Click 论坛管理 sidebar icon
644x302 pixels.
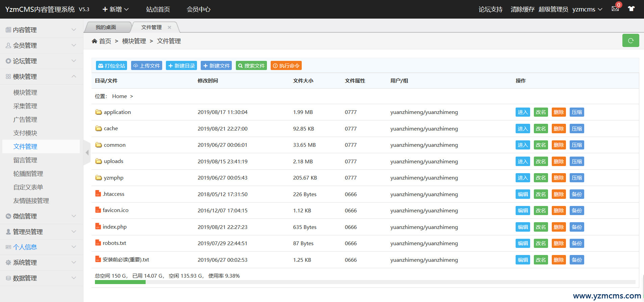coord(8,61)
